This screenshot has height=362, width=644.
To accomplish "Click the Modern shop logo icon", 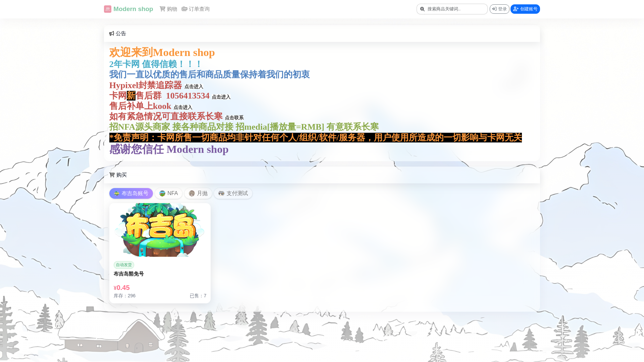I will 108,9.
